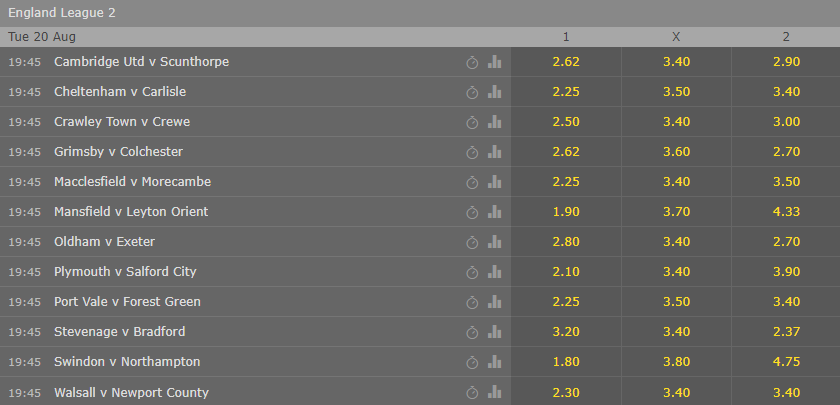Click stopwatch icon for Stevenage v Bradford
This screenshot has height=405, width=840.
(x=472, y=332)
